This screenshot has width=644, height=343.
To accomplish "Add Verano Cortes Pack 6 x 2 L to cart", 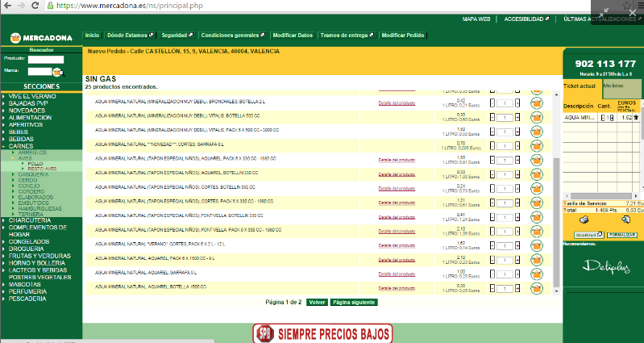I will 536,245.
